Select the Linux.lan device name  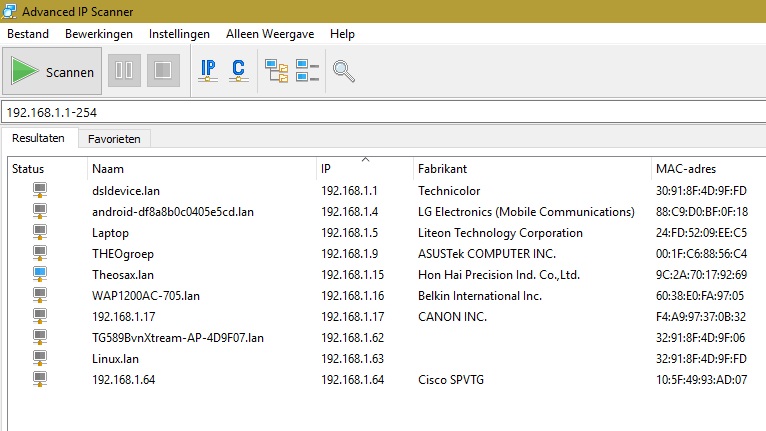115,359
